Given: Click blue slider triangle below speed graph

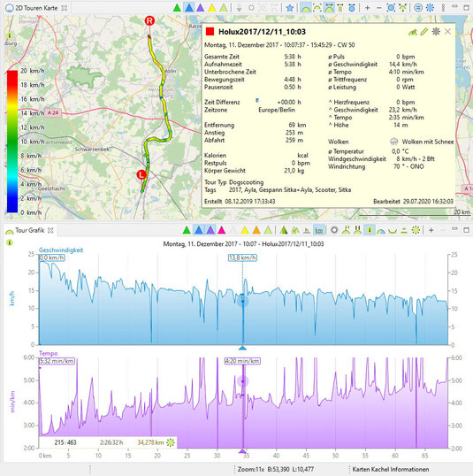Looking at the screenshot, I should pyautogui.click(x=242, y=348).
